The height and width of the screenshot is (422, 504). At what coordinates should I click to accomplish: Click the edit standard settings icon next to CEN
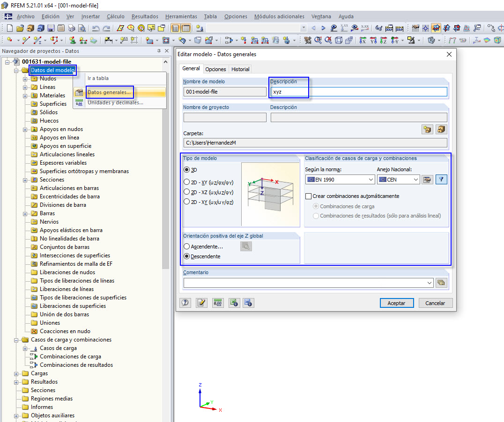point(427,180)
